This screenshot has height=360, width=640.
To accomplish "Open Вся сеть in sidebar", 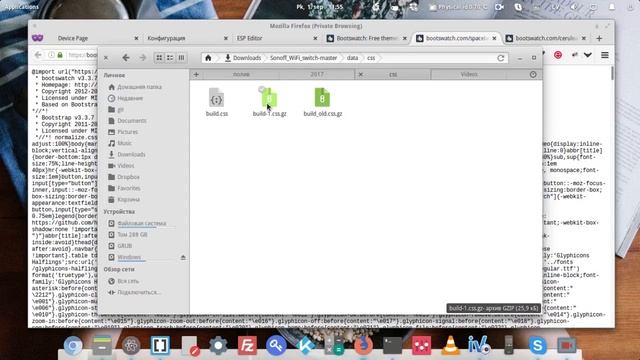I will click(124, 281).
